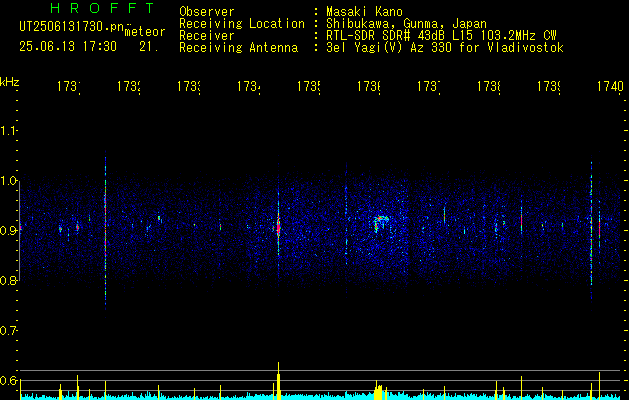Click the tallest yellow peak bar in the bottom graph
The width and height of the screenshot is (629, 400).
[x=278, y=380]
